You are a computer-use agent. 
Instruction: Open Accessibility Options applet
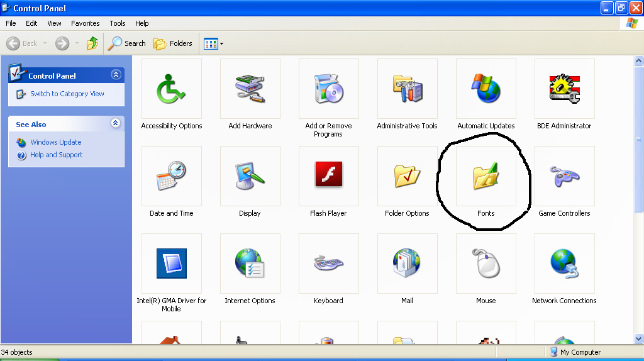point(171,89)
